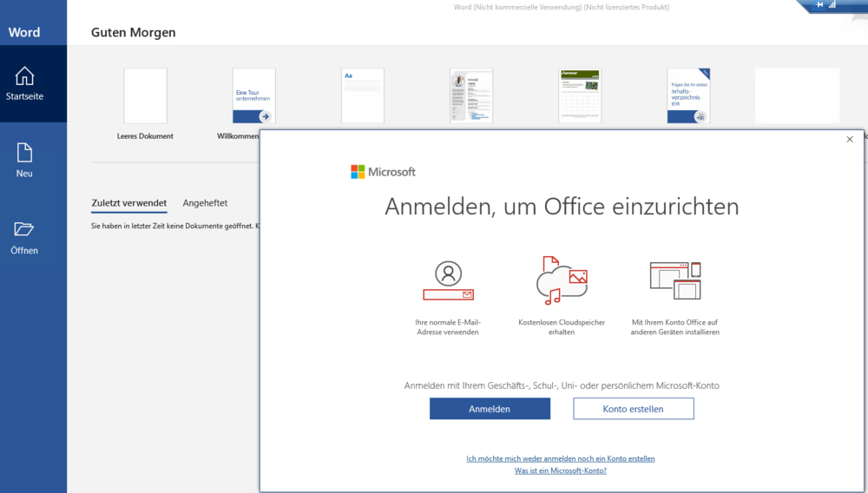
Task: Switch to the Angeheftet tab
Action: [205, 203]
